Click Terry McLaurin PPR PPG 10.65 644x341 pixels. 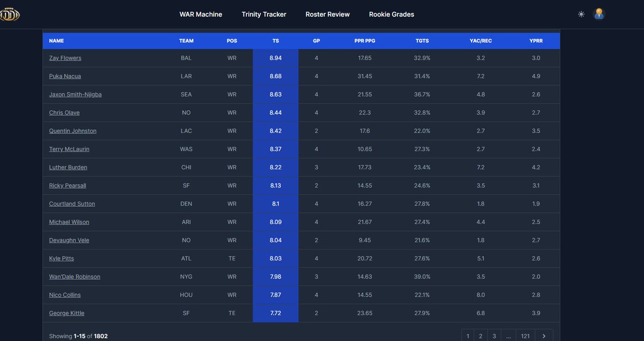point(364,149)
